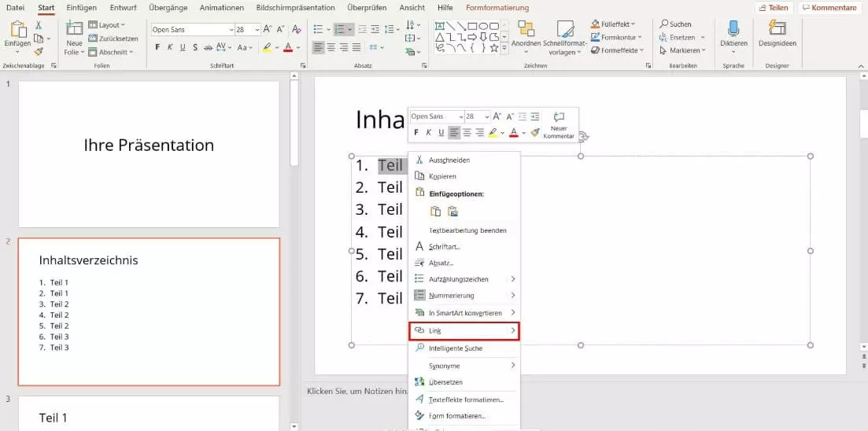Viewport: 868px width, 431px height.
Task: Open Link submenu in context menu
Action: click(x=464, y=330)
